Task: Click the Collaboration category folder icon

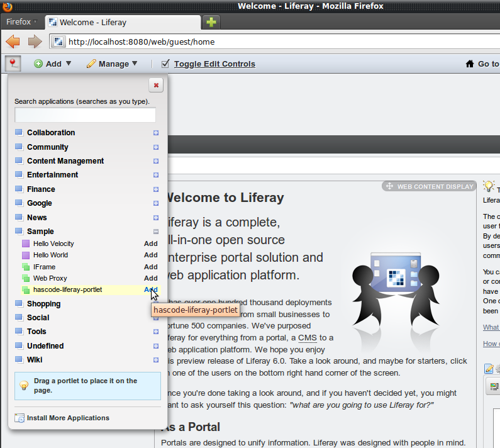Action: 19,133
